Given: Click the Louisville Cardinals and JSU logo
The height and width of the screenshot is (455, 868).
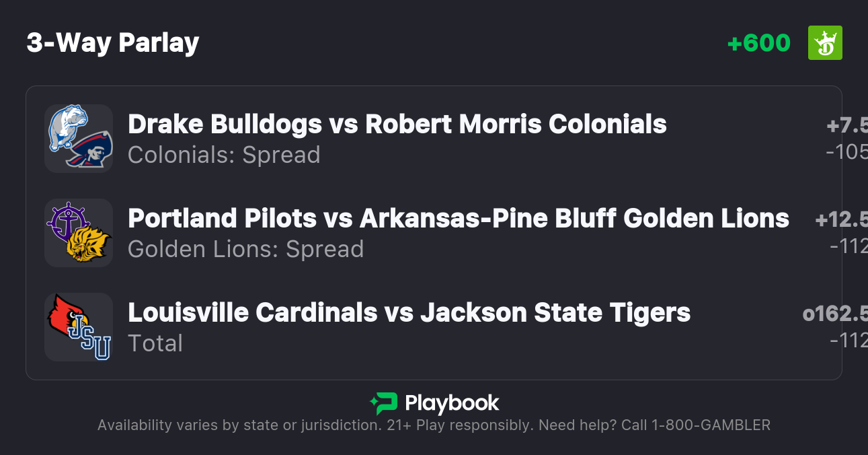Looking at the screenshot, I should pos(79,326).
